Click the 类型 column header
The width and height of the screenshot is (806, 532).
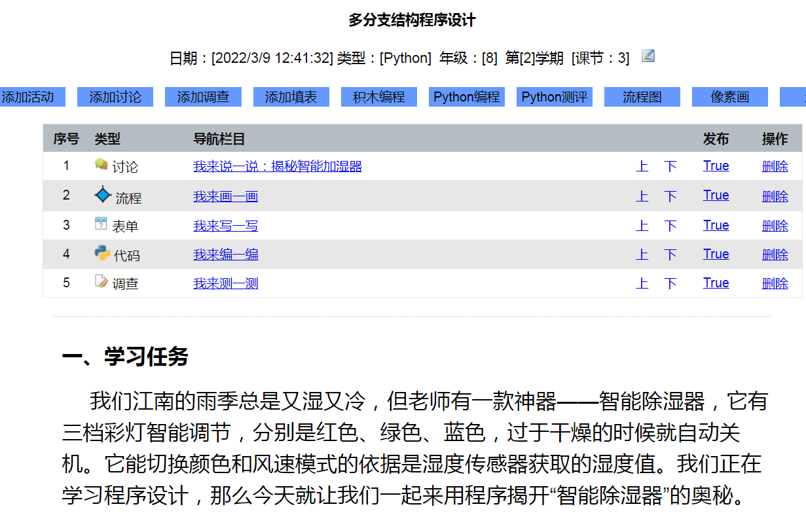(x=107, y=139)
